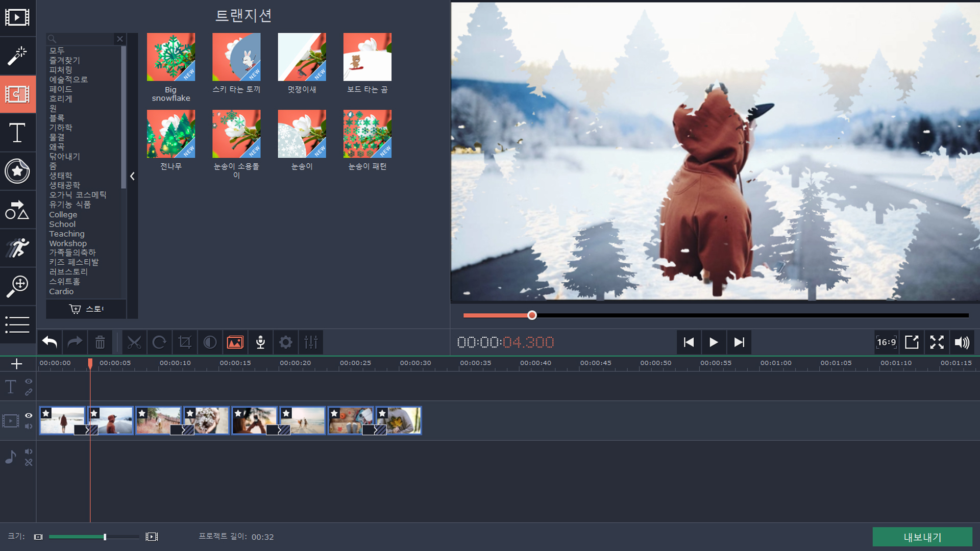
Task: Open the Crop tool on the toolbar
Action: [184, 342]
